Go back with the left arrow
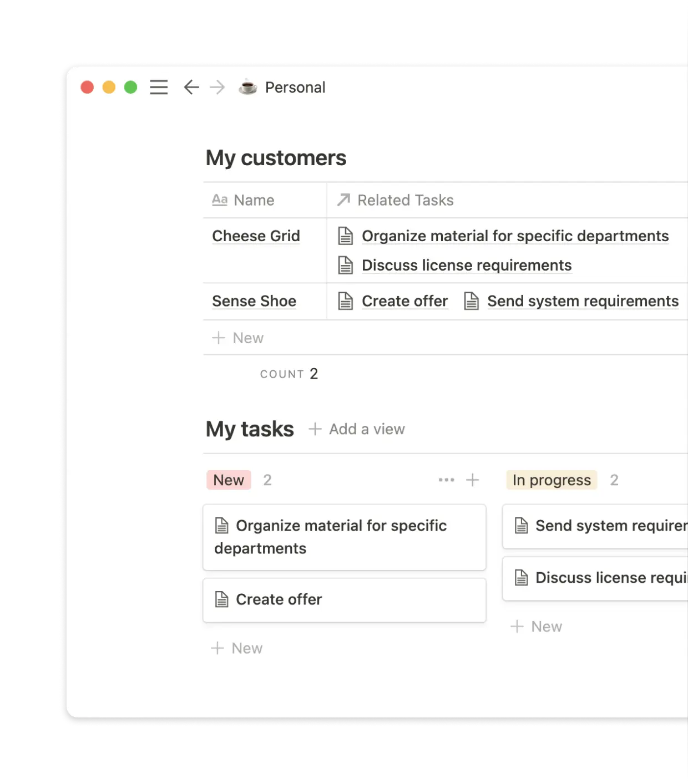The image size is (688, 784). pyautogui.click(x=191, y=88)
